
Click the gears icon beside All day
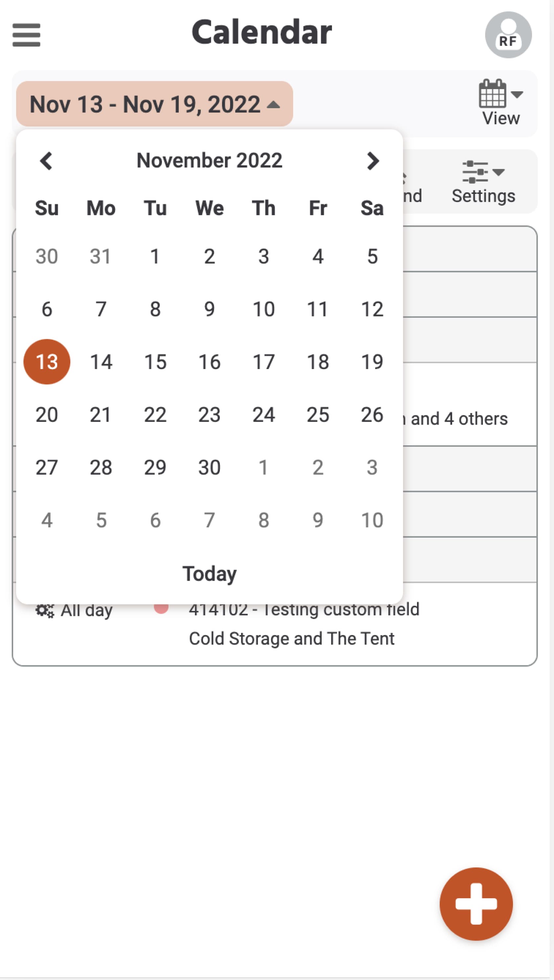click(x=44, y=611)
